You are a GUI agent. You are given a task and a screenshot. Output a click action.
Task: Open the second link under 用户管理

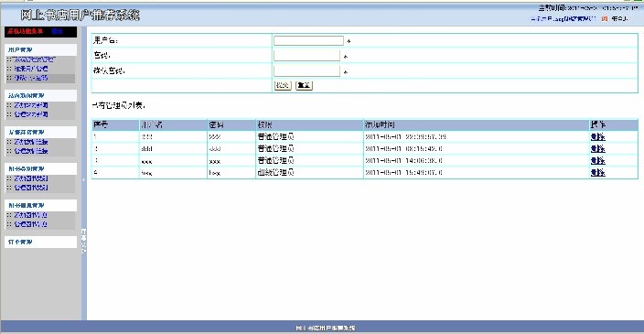click(x=31, y=69)
